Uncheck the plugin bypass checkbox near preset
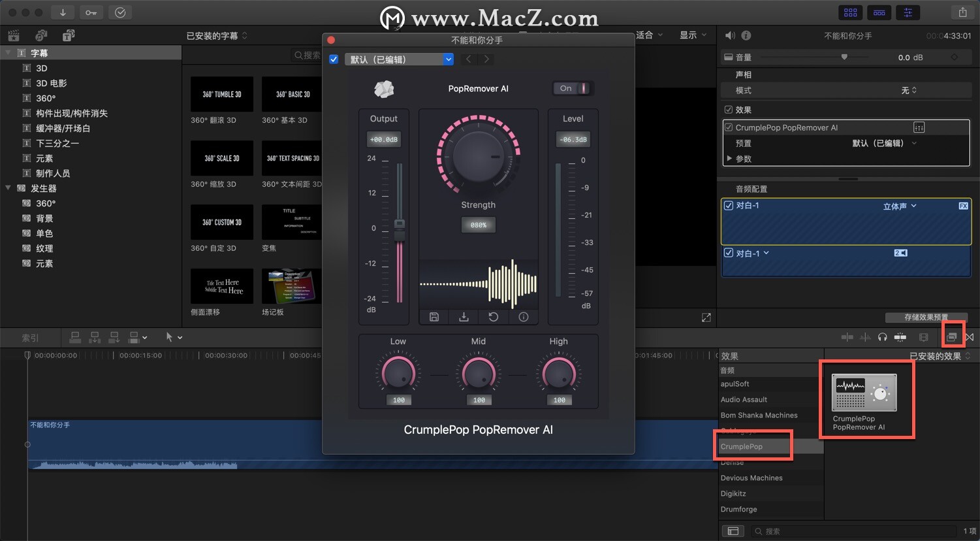The width and height of the screenshot is (980, 541). [334, 59]
